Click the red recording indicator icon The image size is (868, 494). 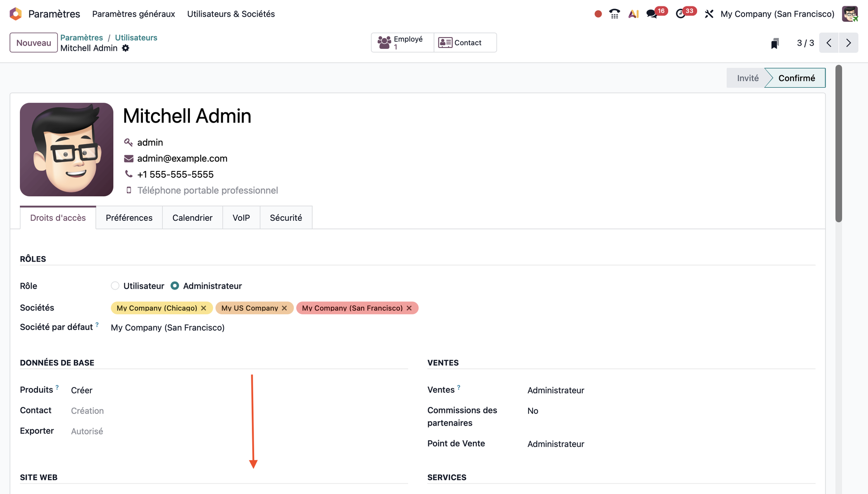(598, 14)
